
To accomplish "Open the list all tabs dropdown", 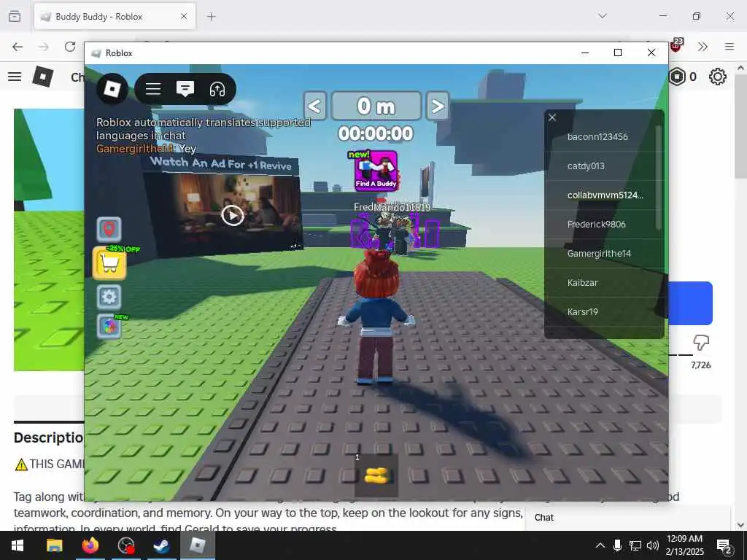I will tap(603, 16).
